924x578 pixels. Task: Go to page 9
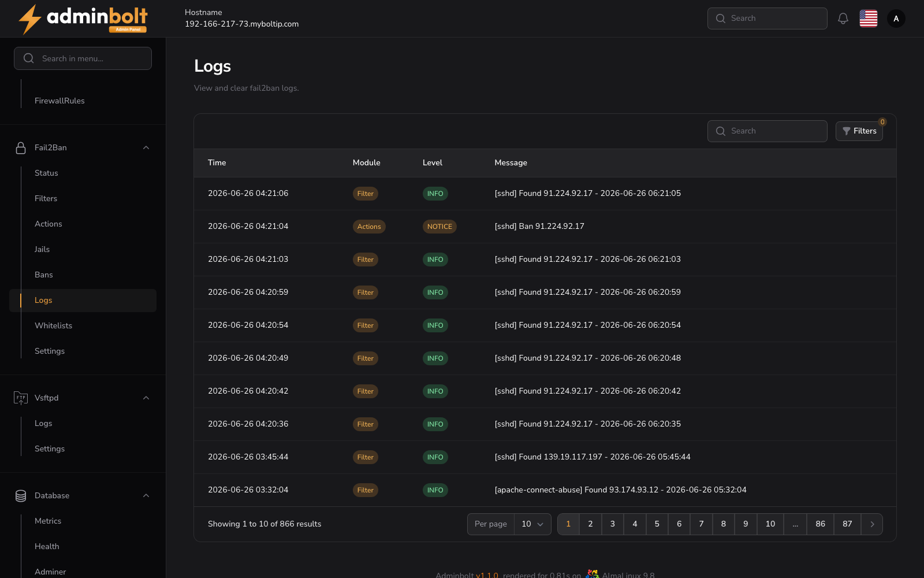pos(746,524)
